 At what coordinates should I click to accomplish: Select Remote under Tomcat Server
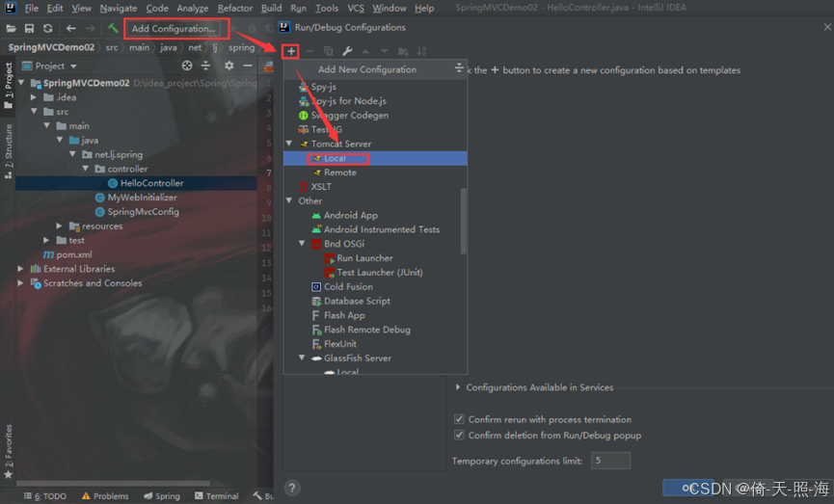point(375,172)
